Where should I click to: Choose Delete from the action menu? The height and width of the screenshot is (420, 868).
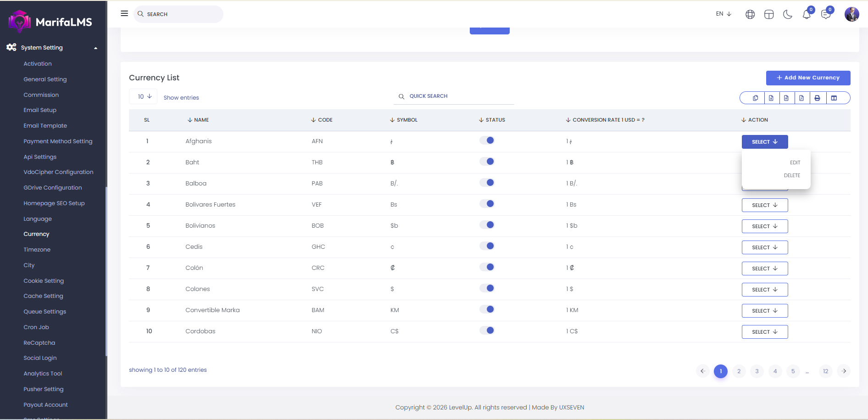click(x=792, y=175)
